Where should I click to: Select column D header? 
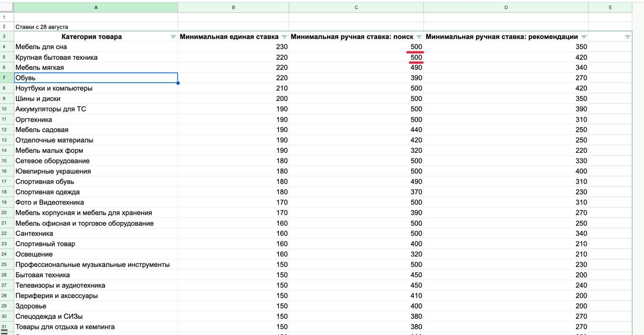[506, 7]
